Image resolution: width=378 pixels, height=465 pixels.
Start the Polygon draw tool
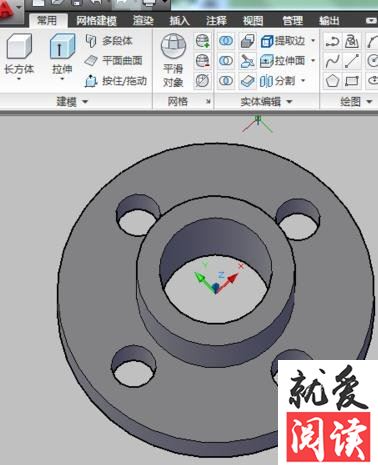pyautogui.click(x=332, y=81)
